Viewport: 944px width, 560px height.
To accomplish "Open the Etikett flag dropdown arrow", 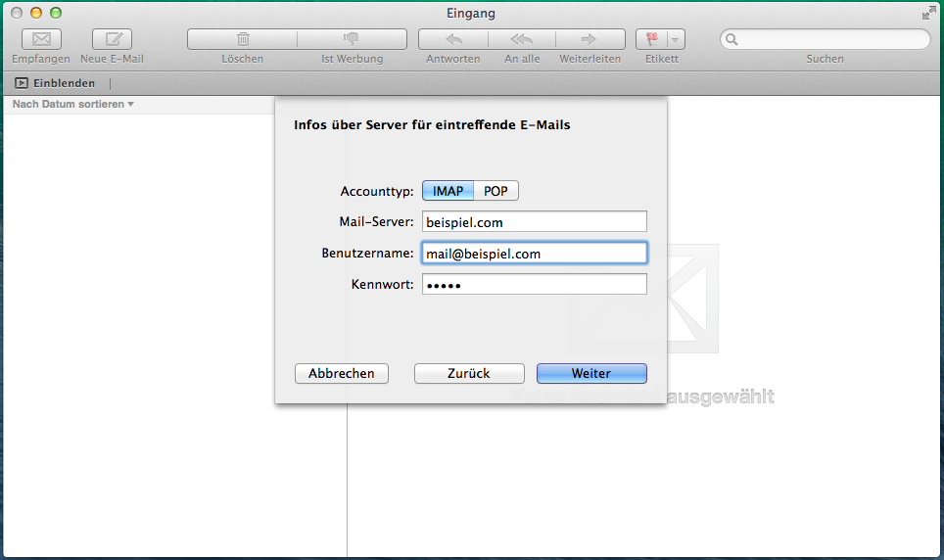I will click(x=675, y=39).
